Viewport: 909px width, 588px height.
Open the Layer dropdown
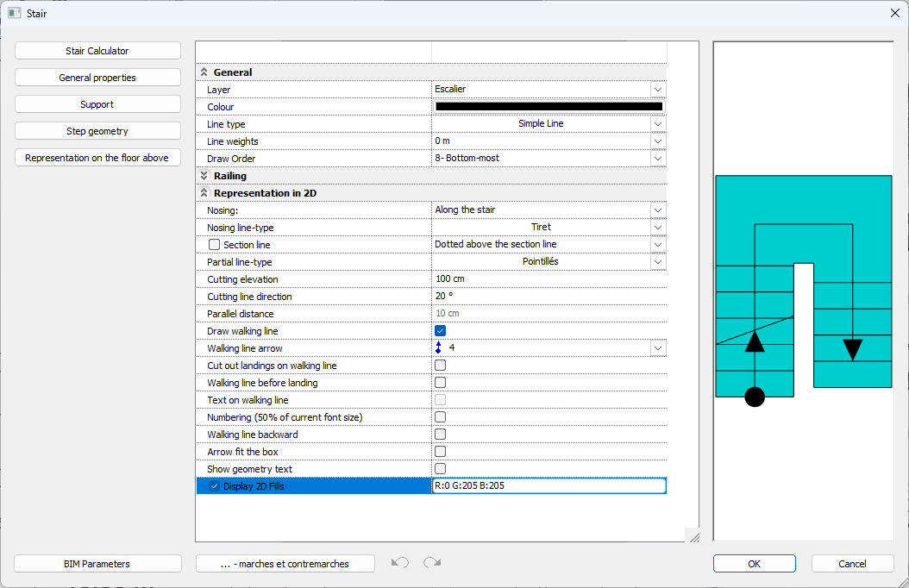(x=657, y=90)
